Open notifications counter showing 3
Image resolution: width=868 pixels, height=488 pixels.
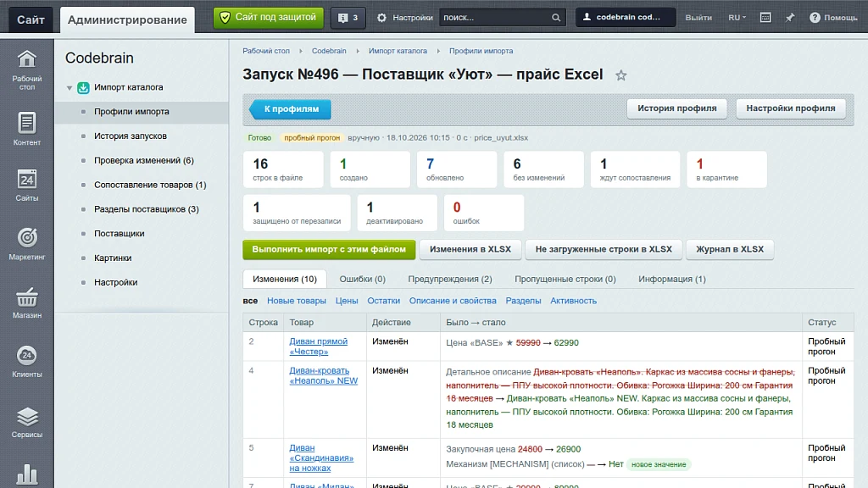(348, 18)
